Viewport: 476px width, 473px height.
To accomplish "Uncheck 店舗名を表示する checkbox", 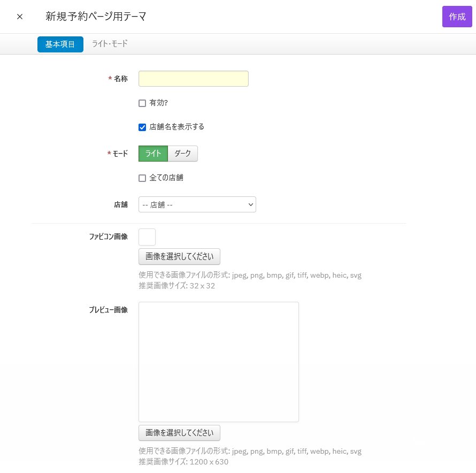I will (142, 127).
